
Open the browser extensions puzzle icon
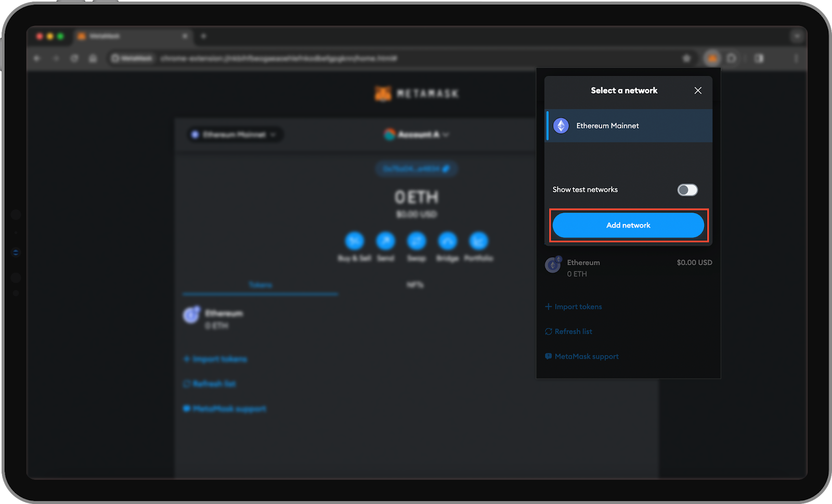(732, 58)
